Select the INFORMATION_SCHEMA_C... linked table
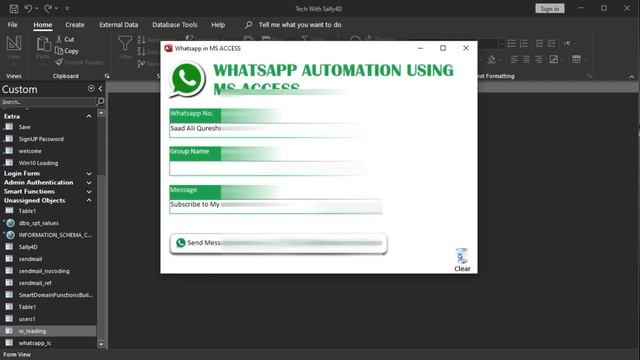640x360 pixels. 48,235
